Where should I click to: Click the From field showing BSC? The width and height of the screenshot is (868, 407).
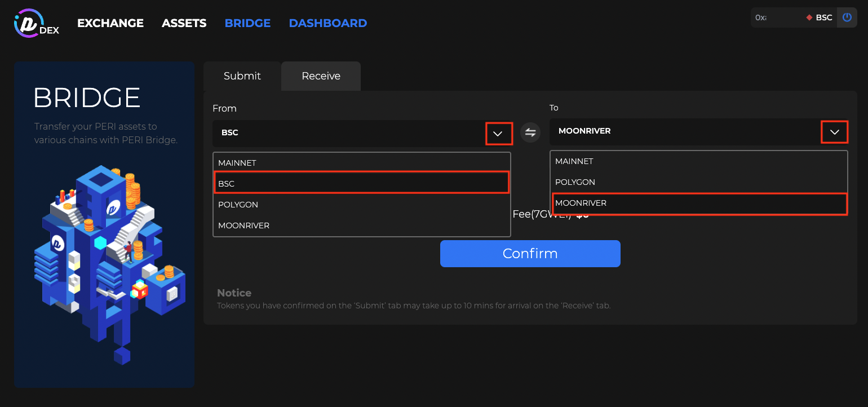[x=362, y=134]
